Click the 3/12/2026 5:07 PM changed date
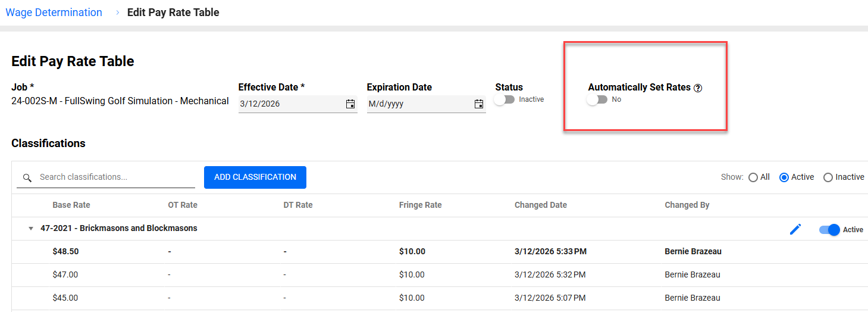Screen dimensions: 868x312 click(x=550, y=298)
